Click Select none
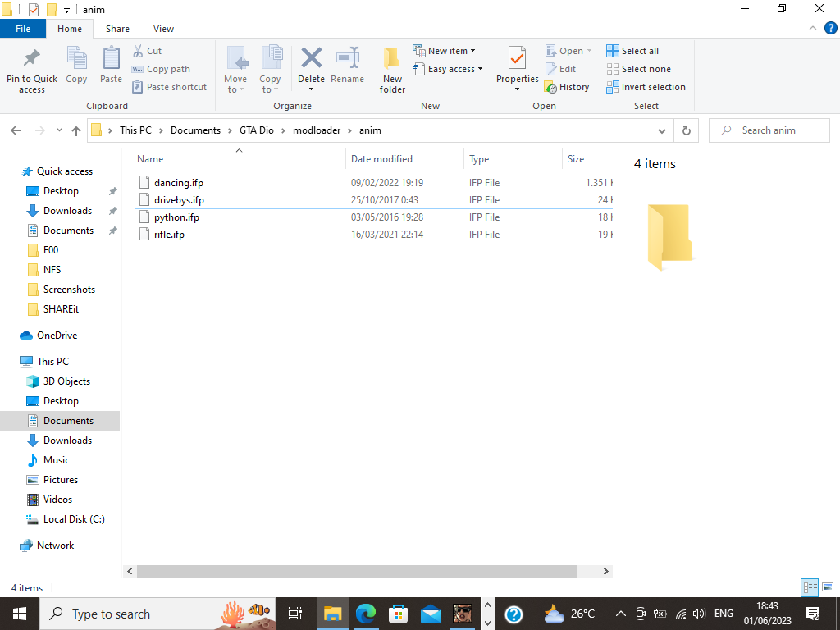Image resolution: width=840 pixels, height=630 pixels. tap(638, 69)
